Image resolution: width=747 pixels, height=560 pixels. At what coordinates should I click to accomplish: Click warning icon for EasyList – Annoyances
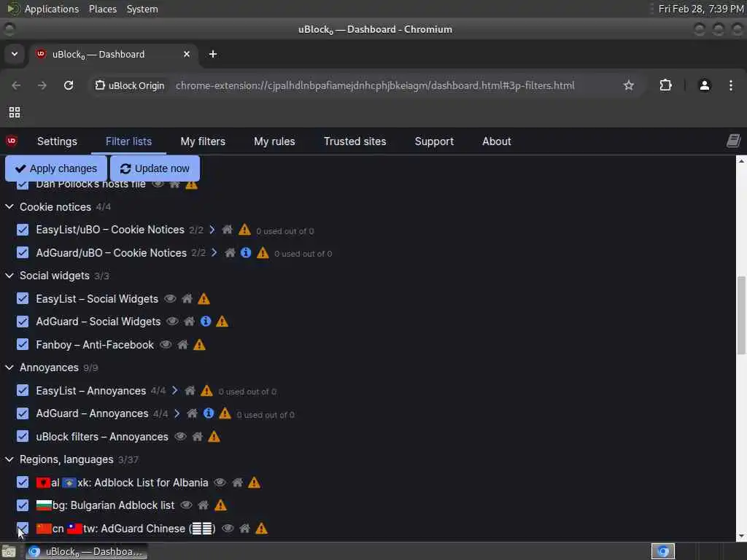pos(206,391)
